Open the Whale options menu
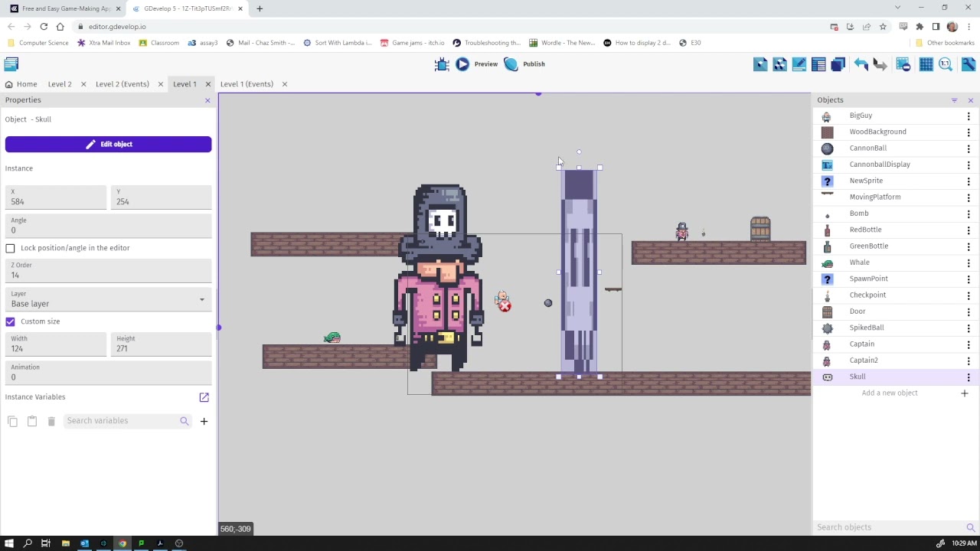This screenshot has height=551, width=980. click(969, 262)
